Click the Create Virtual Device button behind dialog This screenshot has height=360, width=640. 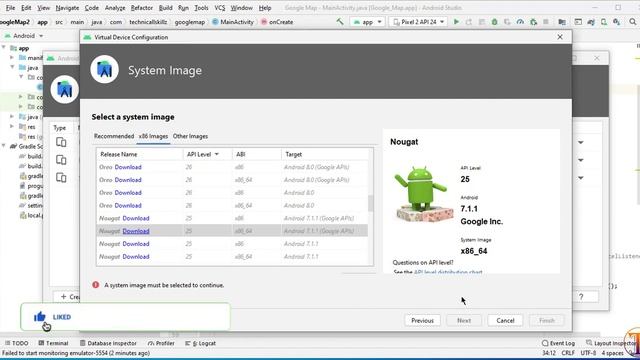67,297
